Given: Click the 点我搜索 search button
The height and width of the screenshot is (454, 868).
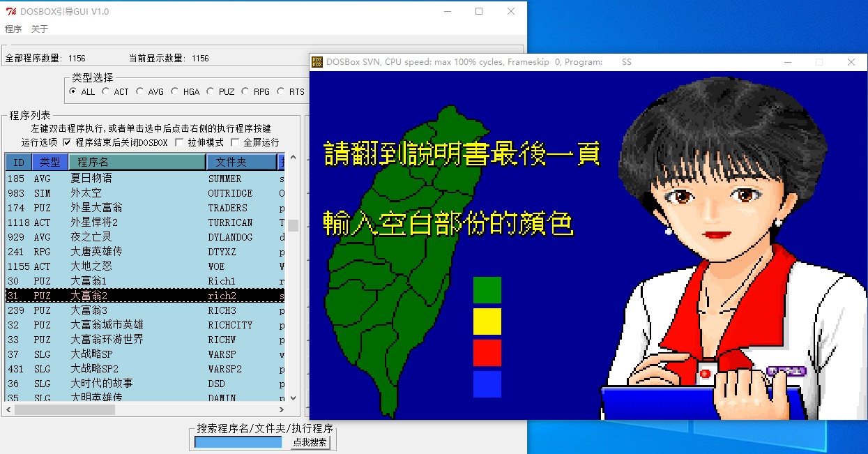Looking at the screenshot, I should (x=310, y=442).
